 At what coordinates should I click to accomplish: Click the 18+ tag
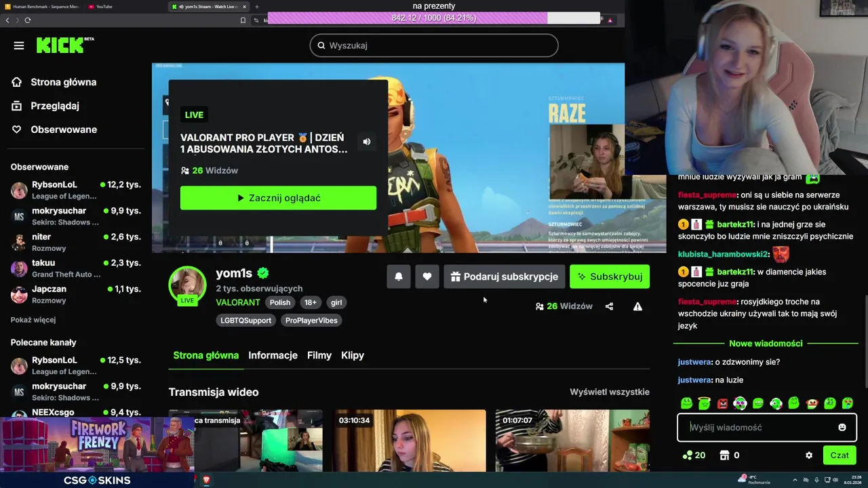coord(311,302)
